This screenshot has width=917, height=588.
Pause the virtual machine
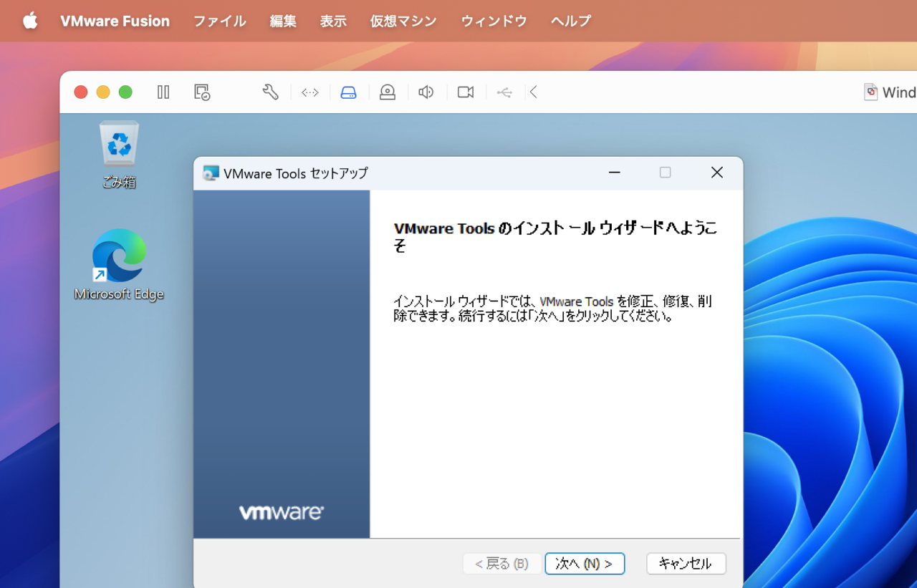coord(163,92)
